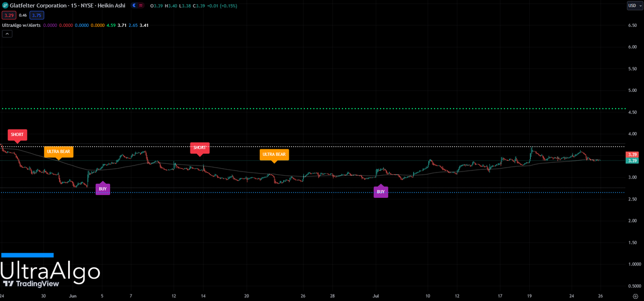
Task: Click the SHORT signal label near May 24
Action: (x=17, y=135)
